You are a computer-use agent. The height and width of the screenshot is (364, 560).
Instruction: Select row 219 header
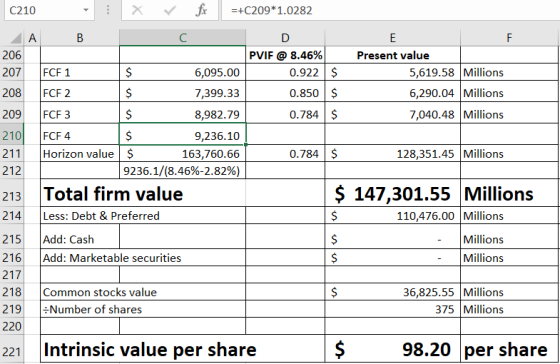click(x=12, y=309)
